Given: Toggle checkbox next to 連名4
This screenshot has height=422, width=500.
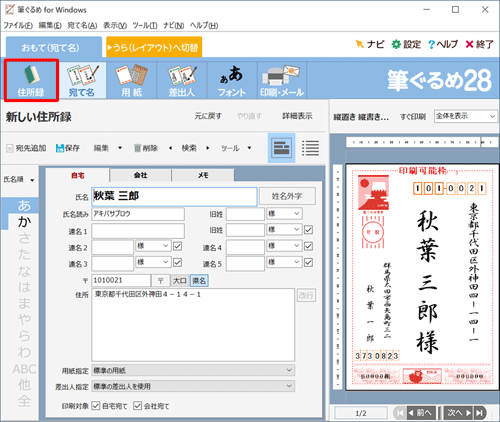Looking at the screenshot, I should (309, 246).
